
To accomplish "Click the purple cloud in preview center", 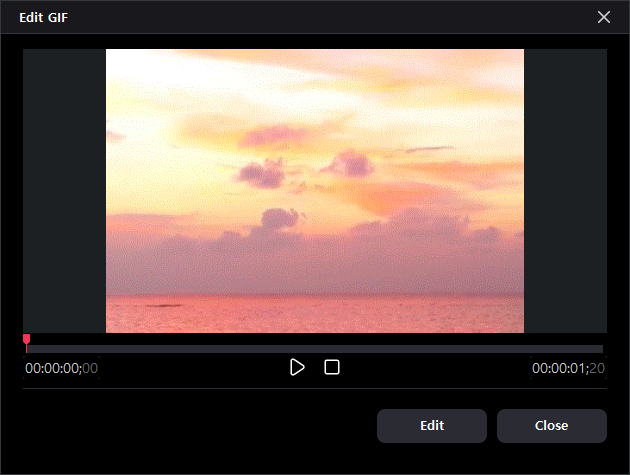I will pyautogui.click(x=262, y=172).
